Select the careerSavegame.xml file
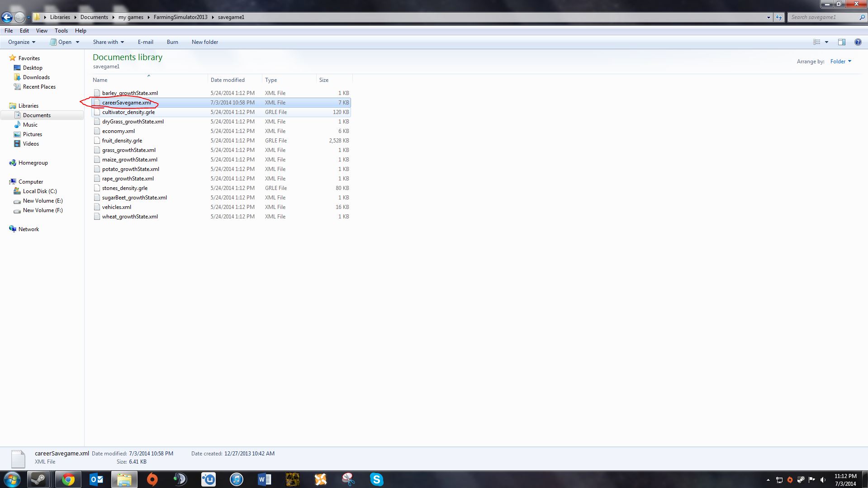Screen dimensions: 868x488 click(x=221, y=103)
